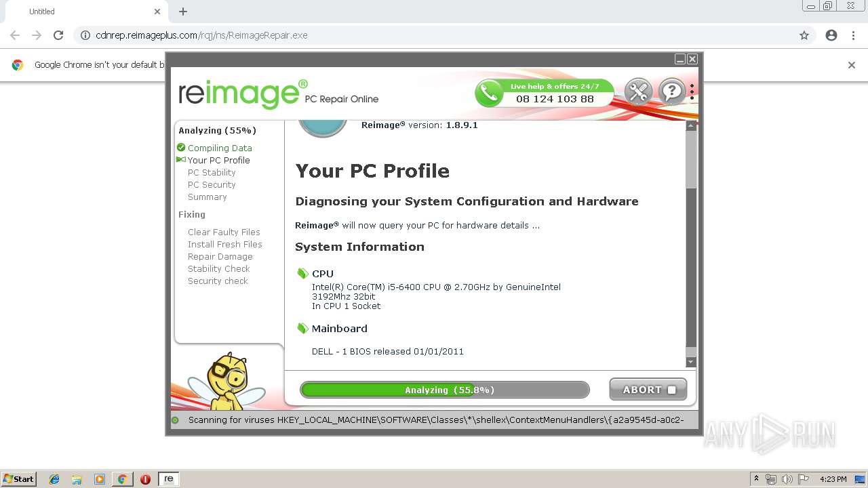
Task: Click the System Information heading
Action: pyautogui.click(x=359, y=247)
